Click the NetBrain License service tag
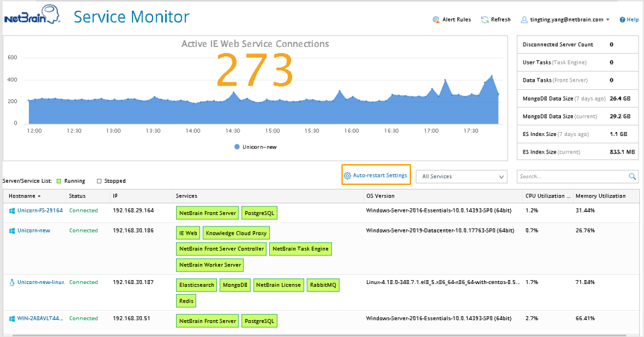 (x=278, y=285)
